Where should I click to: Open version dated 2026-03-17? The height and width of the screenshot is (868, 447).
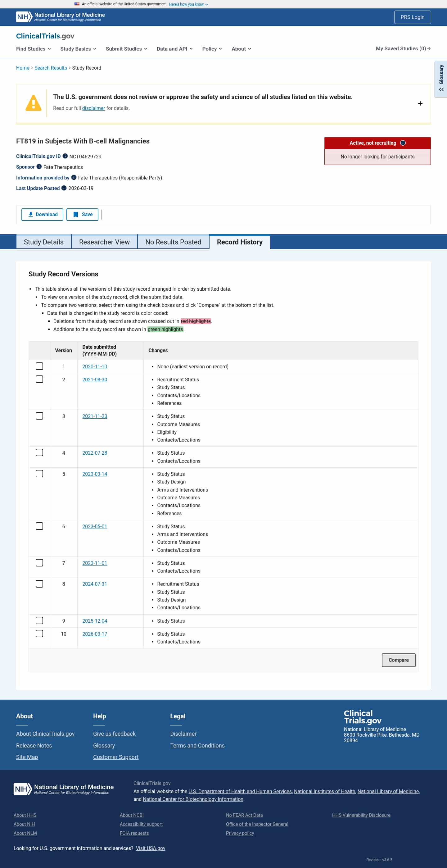pos(95,634)
